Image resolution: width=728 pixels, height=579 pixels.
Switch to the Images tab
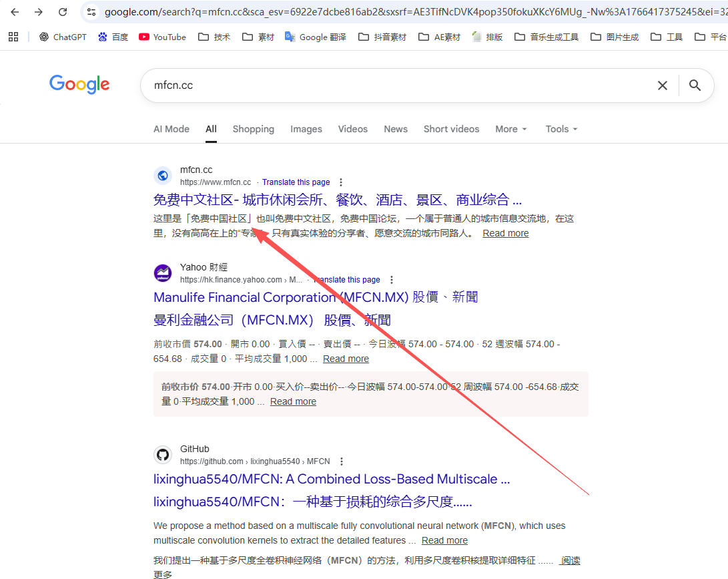306,129
